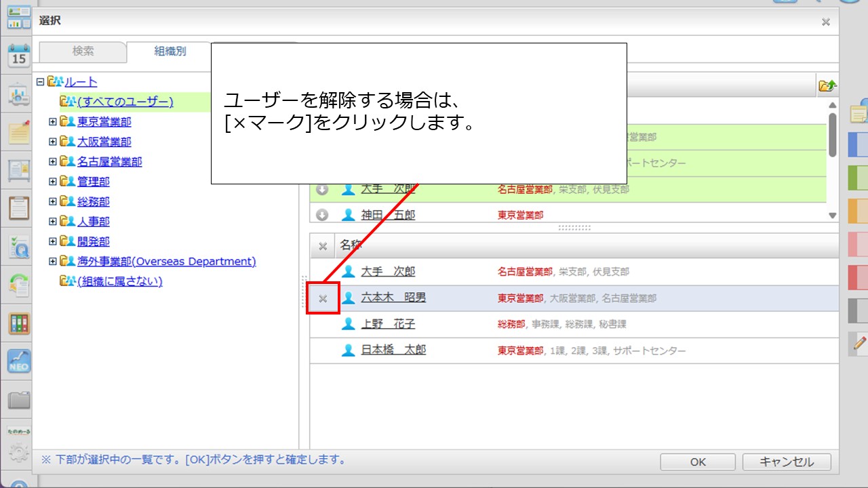The image size is (868, 488).
Task: Click the person icon beside 六本木 昭男
Action: pos(348,298)
